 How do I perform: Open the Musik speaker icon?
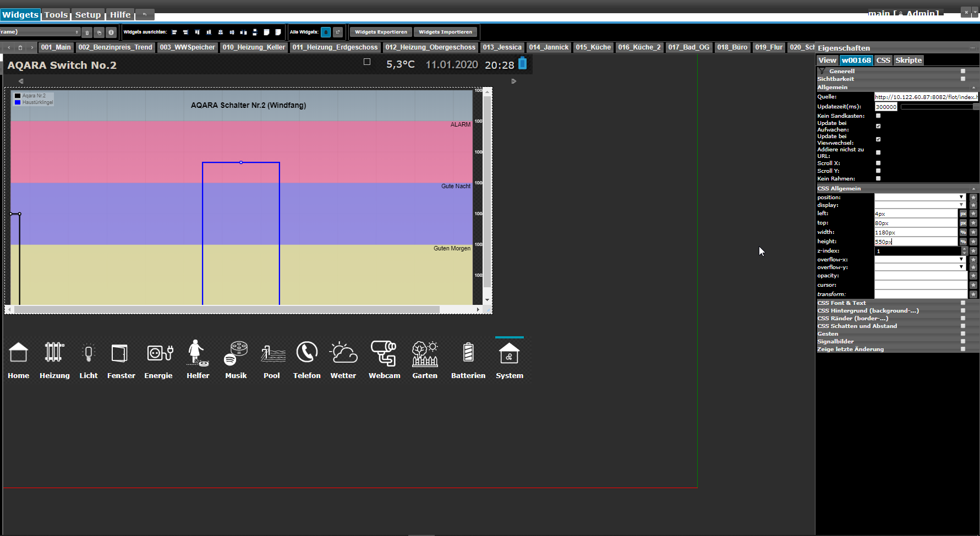[236, 353]
